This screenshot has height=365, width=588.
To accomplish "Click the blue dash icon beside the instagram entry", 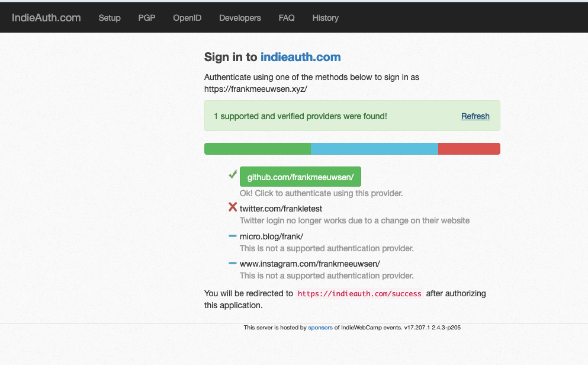I will [233, 263].
